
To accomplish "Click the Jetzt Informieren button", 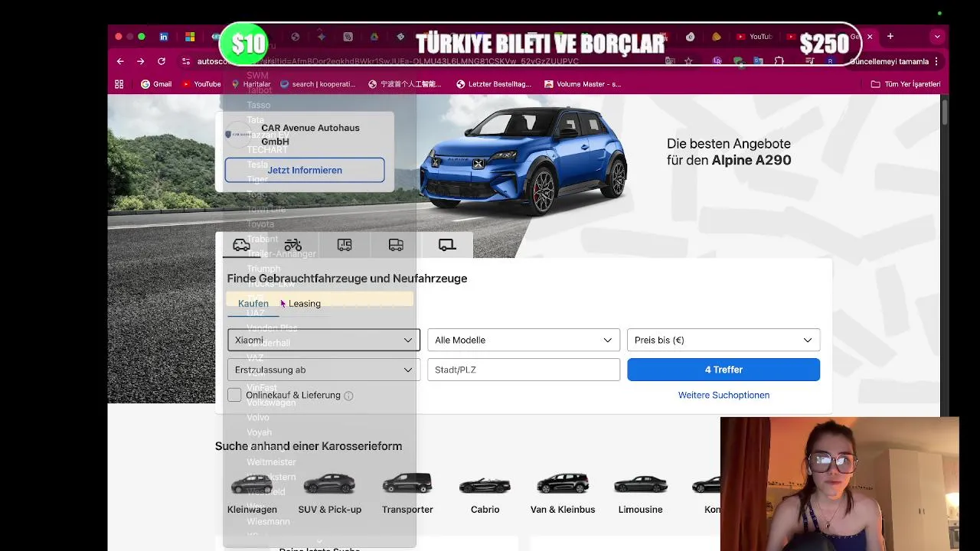I will point(305,170).
